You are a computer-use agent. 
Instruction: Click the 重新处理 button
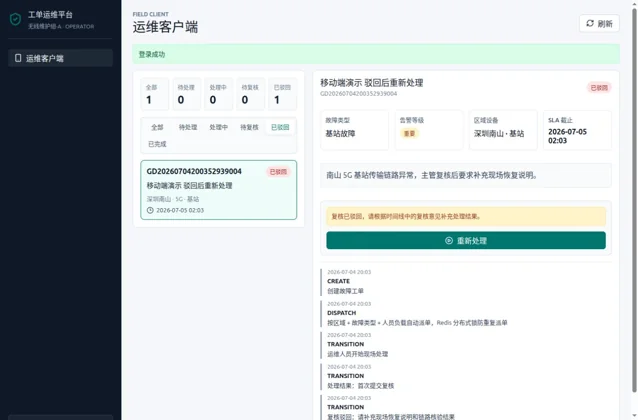pos(466,241)
